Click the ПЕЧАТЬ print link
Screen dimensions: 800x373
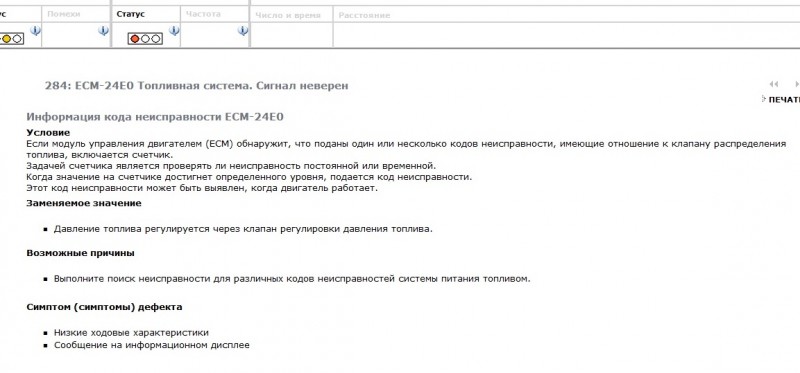click(784, 100)
